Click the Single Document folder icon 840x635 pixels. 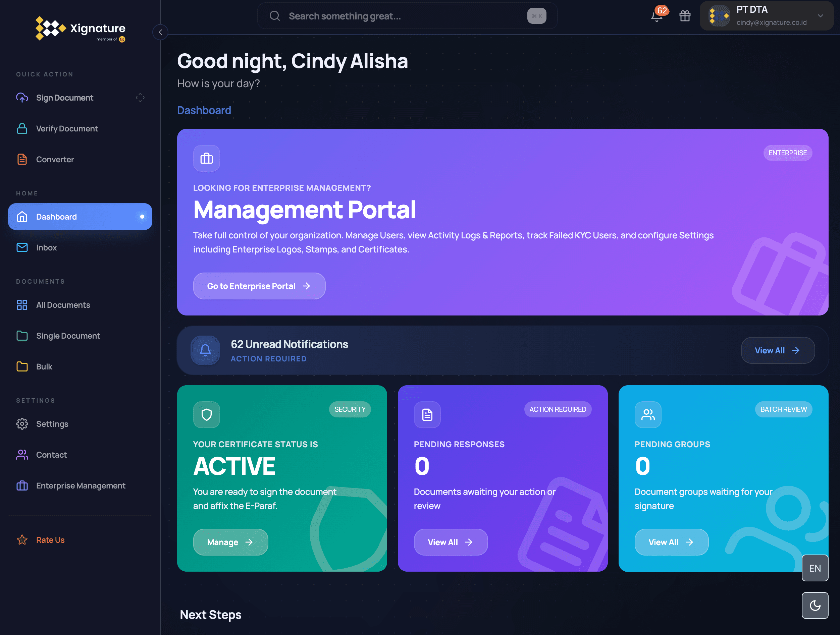click(x=22, y=336)
